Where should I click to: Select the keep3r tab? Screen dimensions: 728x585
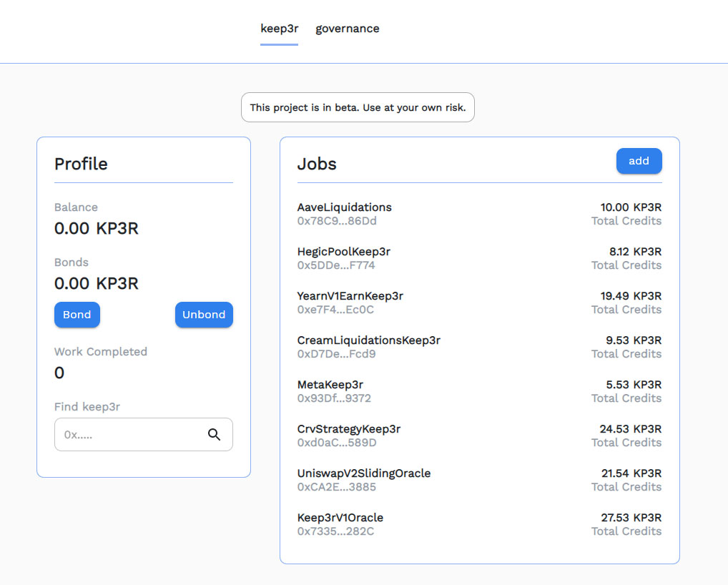(279, 29)
